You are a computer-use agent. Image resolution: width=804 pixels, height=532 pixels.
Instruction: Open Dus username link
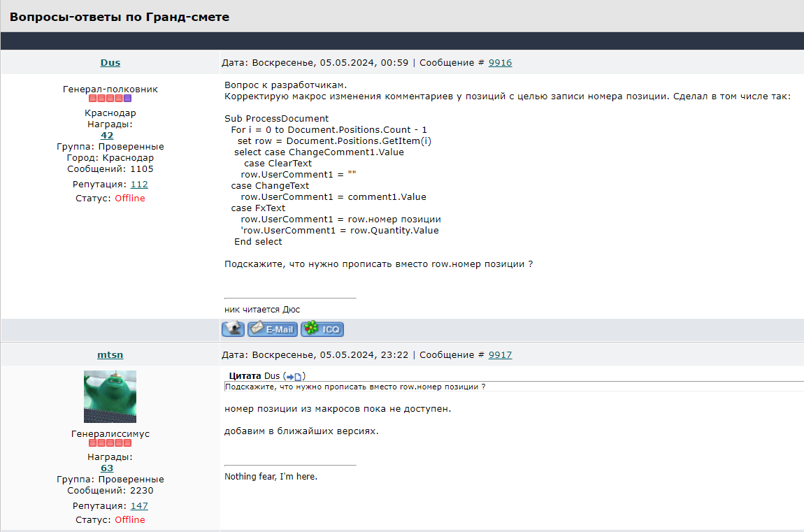point(110,62)
